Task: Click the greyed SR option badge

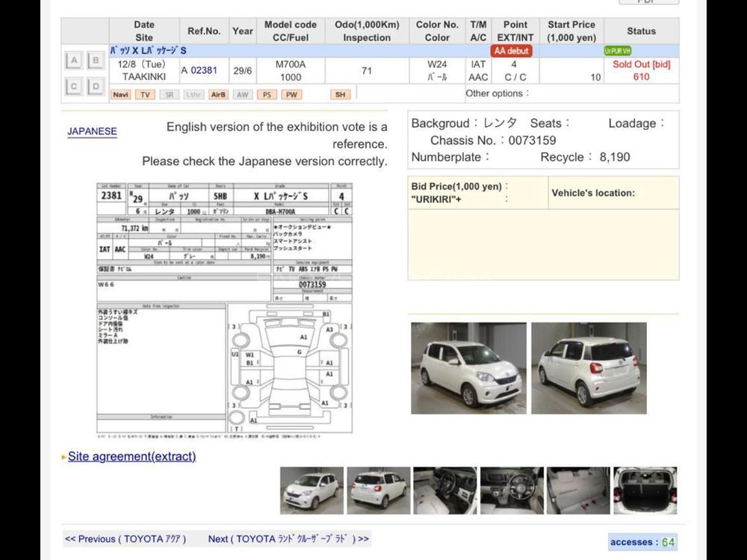Action: [169, 95]
